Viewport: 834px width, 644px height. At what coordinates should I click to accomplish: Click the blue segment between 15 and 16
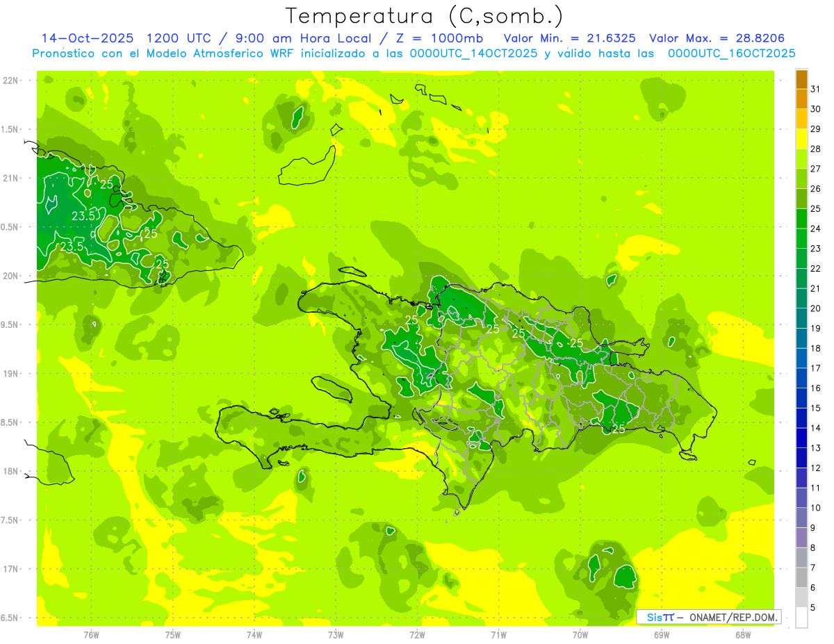coord(801,398)
